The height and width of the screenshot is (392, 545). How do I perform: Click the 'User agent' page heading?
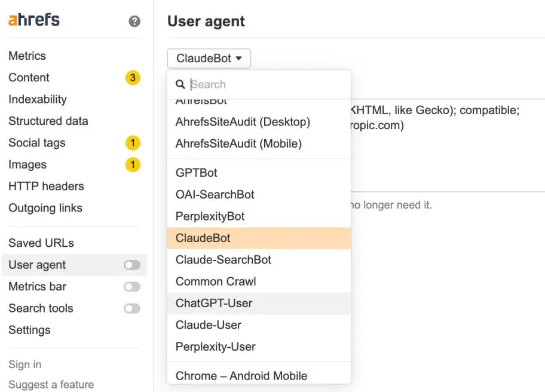point(206,21)
